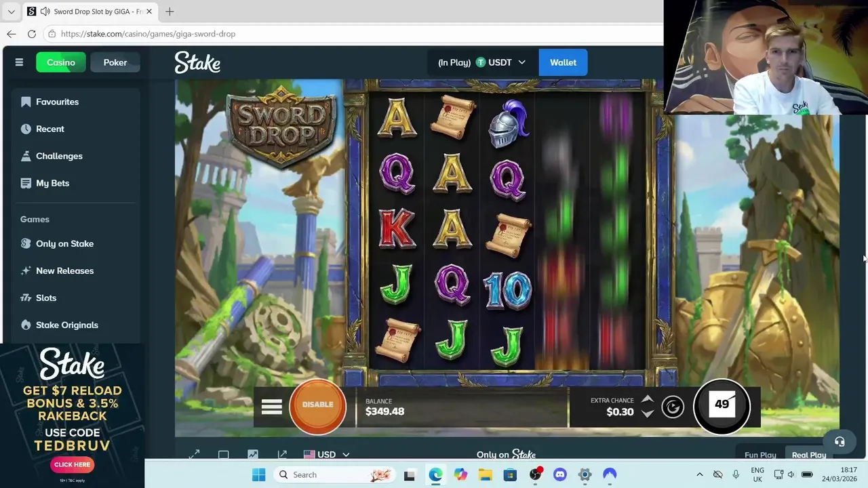Open Microsoft Edge from the taskbar
This screenshot has width=868, height=488.
click(x=435, y=474)
